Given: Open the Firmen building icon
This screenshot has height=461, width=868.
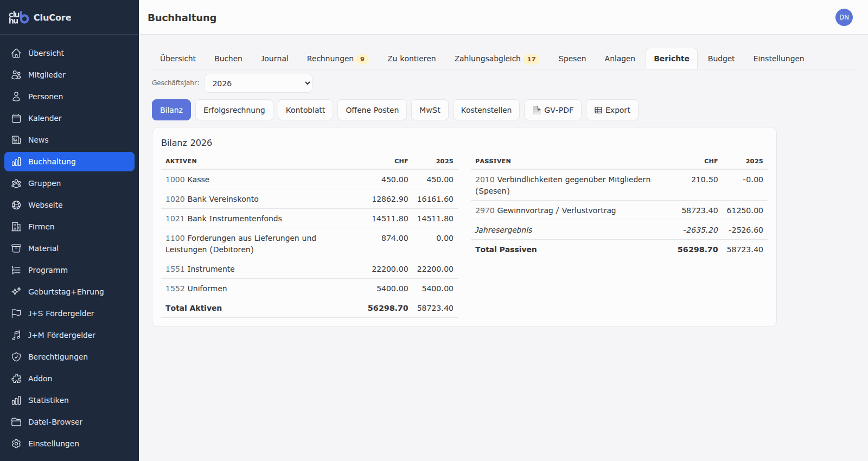Looking at the screenshot, I should click(x=16, y=227).
